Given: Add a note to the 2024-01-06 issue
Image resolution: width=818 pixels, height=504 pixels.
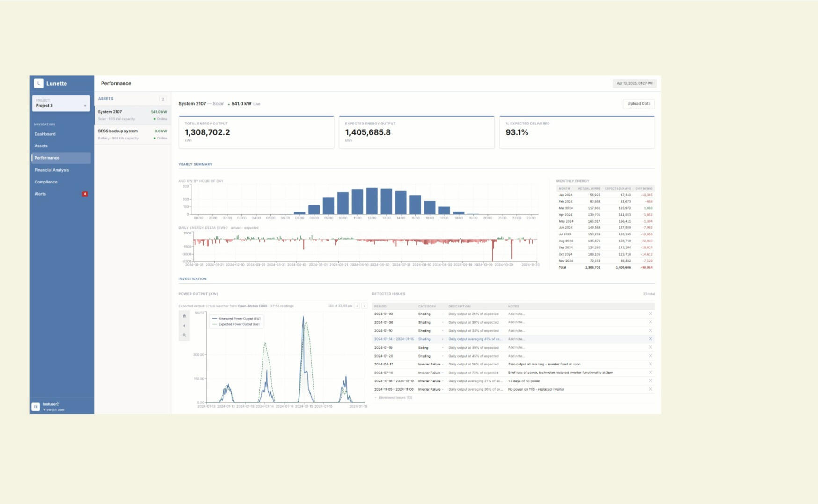Looking at the screenshot, I should [x=516, y=322].
